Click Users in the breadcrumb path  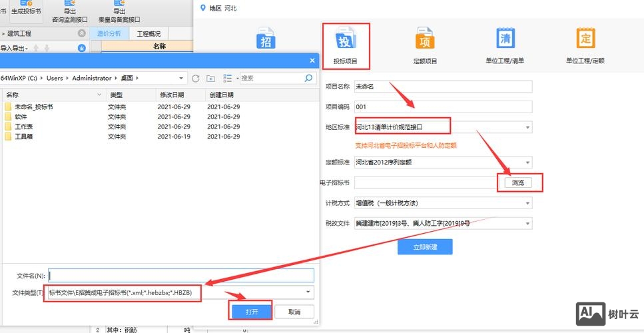click(55, 78)
